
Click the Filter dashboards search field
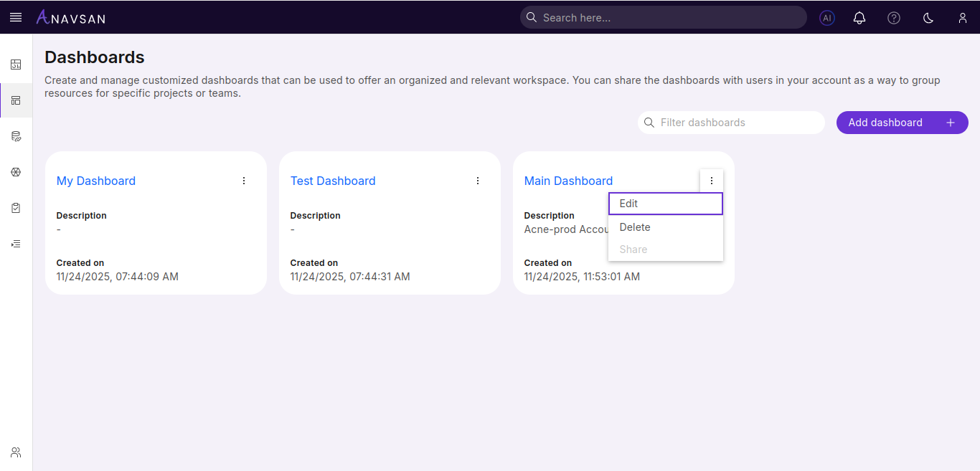[731, 123]
